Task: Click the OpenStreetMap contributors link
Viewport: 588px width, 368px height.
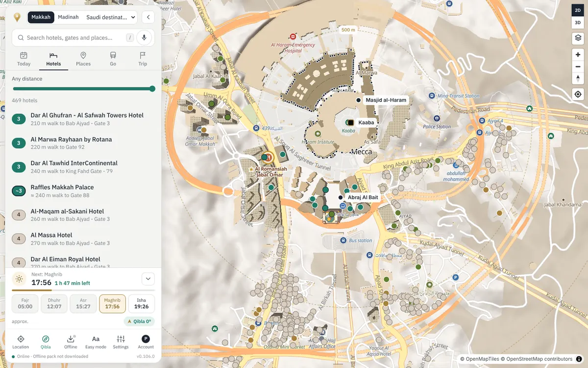Action: (x=537, y=359)
